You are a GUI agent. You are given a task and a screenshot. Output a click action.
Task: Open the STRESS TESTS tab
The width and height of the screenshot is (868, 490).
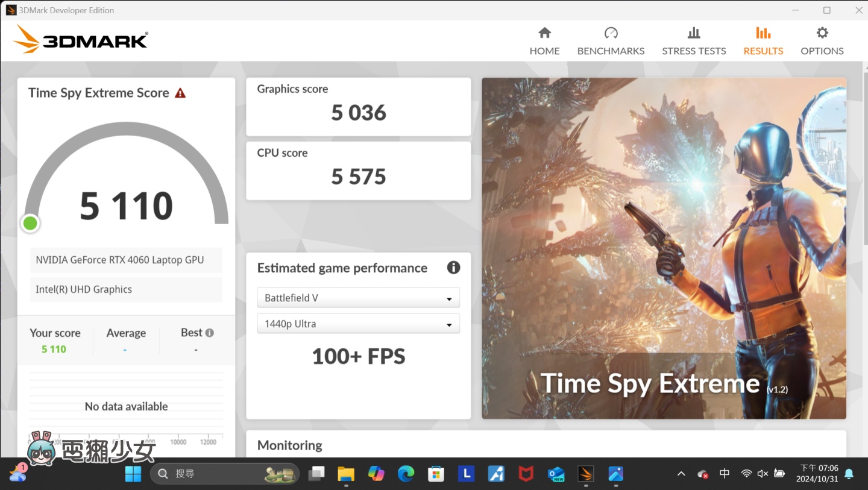(x=694, y=41)
